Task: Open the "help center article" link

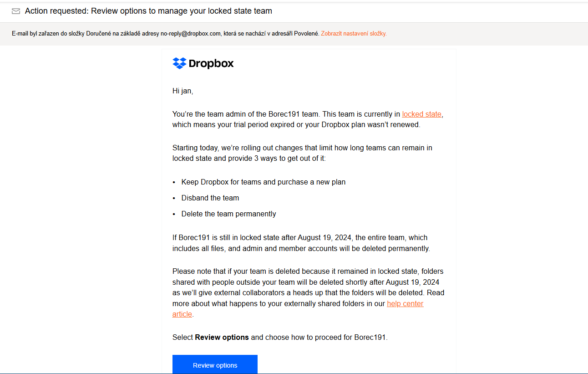Action: click(405, 304)
